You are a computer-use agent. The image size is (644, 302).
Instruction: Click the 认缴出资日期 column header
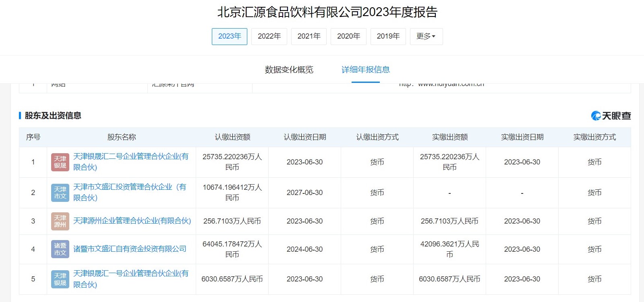[305, 137]
